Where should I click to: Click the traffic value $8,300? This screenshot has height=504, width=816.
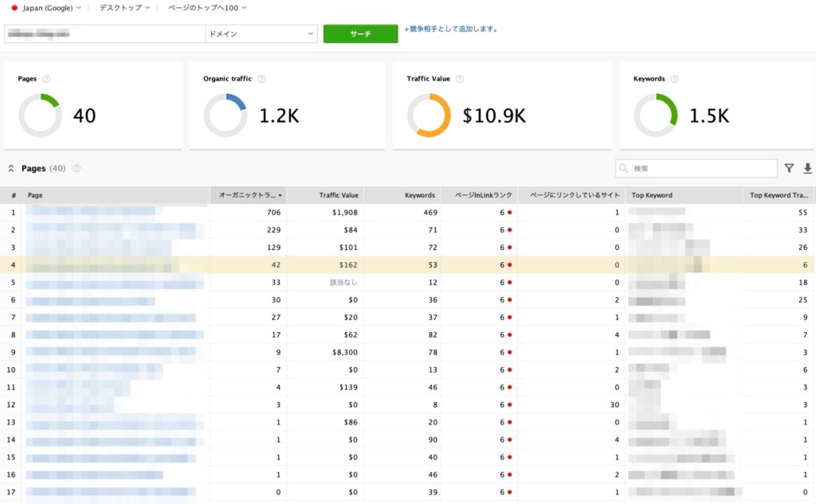click(345, 352)
